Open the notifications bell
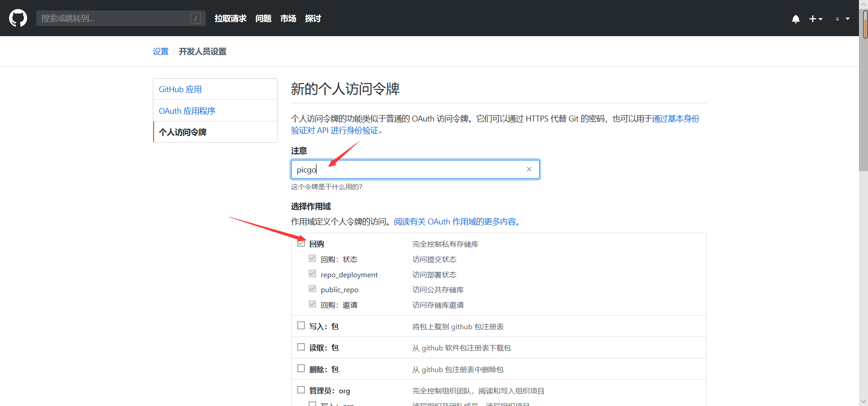The width and height of the screenshot is (868, 406). pyautogui.click(x=796, y=19)
